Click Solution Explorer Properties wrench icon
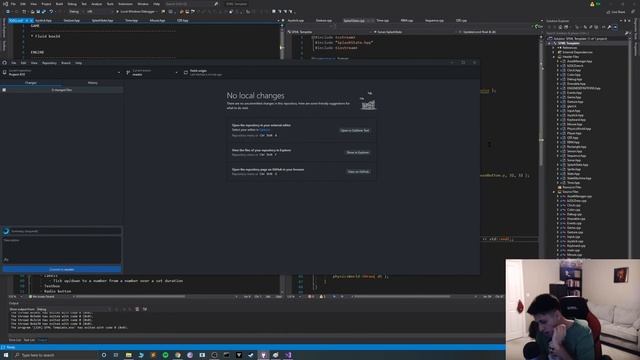This screenshot has height=360, width=640. pos(609,27)
